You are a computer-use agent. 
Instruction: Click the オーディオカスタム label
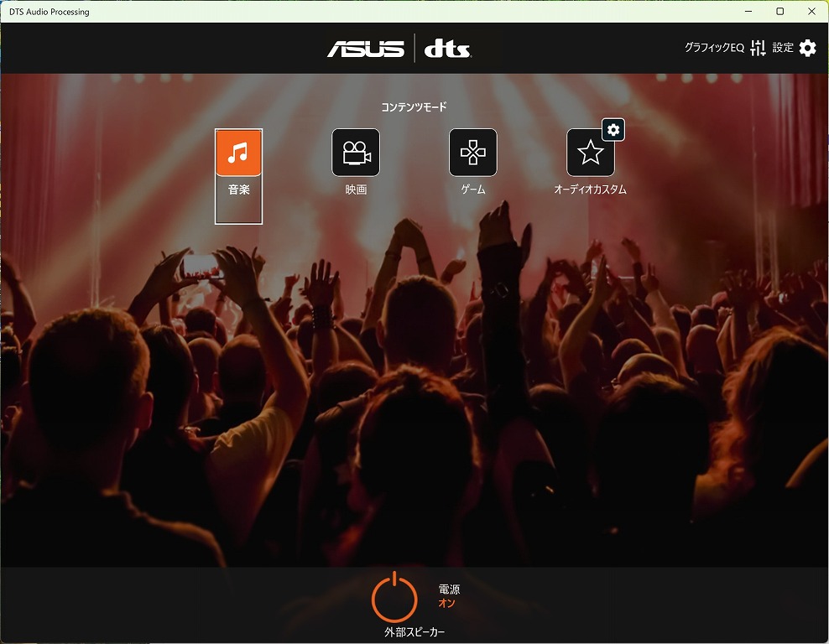(590, 190)
